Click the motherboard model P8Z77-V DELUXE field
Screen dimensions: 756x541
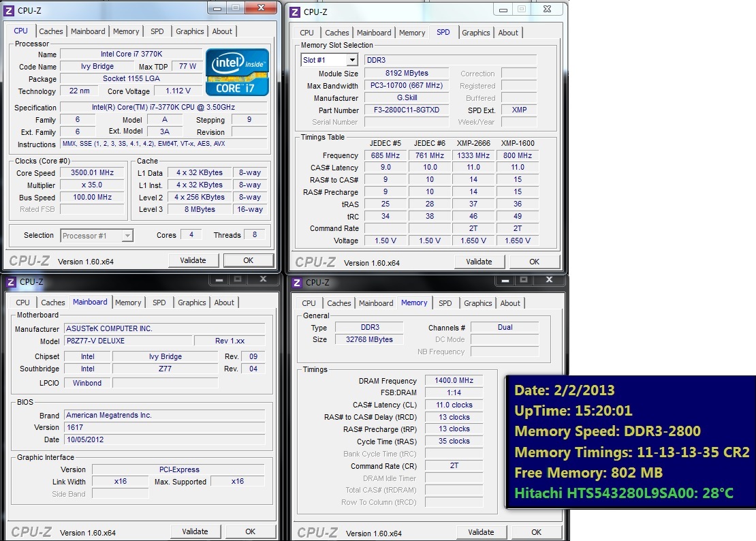[x=128, y=341]
